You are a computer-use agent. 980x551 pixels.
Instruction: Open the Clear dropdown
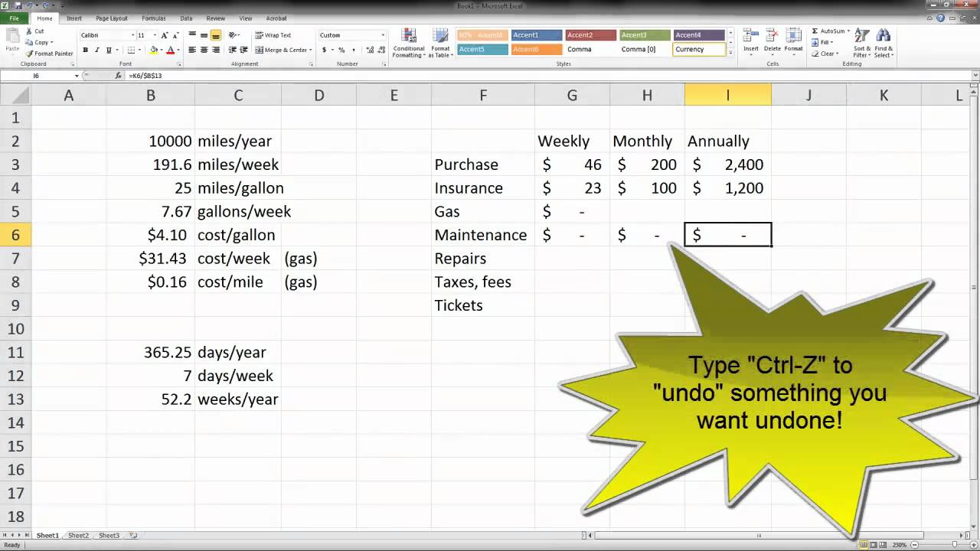824,54
